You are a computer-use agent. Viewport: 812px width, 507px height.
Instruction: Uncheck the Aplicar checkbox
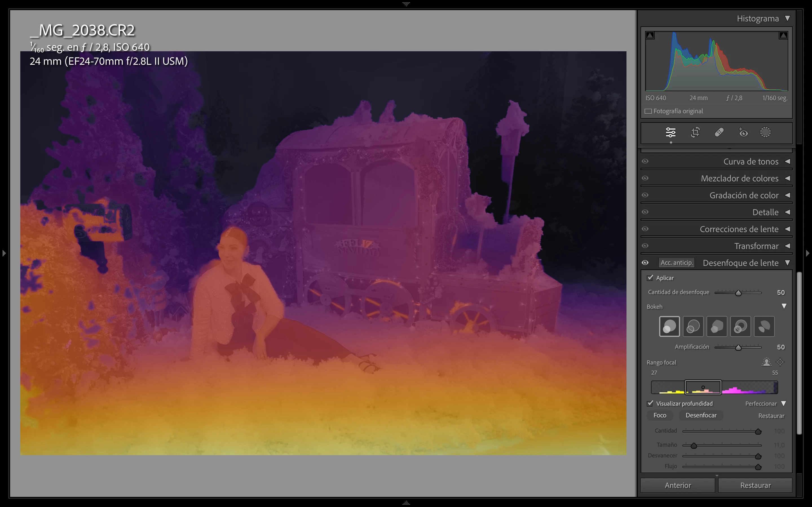coord(650,278)
